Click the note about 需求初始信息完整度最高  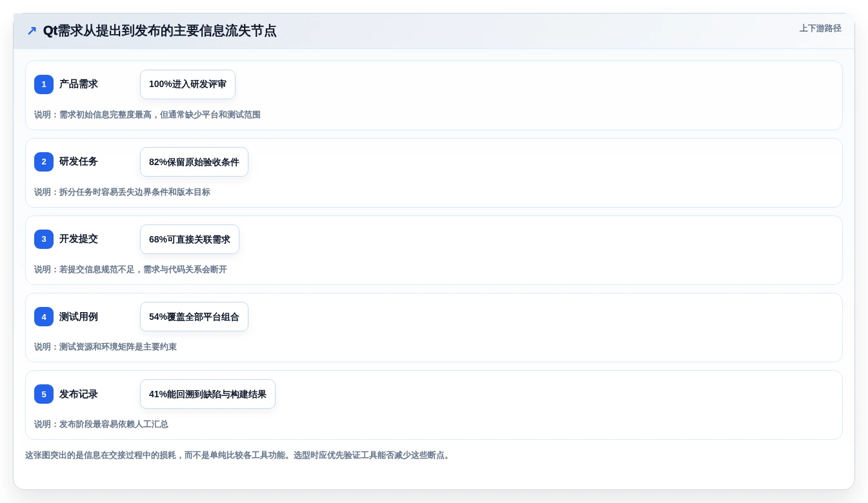click(x=147, y=115)
